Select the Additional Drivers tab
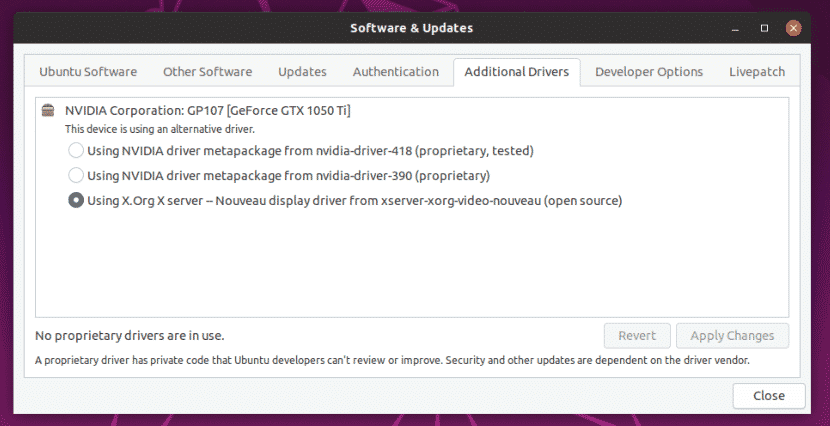The image size is (830, 426). [x=517, y=72]
